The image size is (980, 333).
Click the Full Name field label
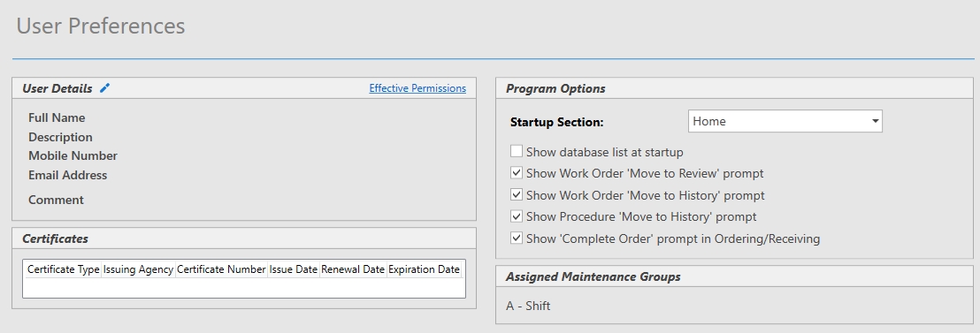[57, 117]
